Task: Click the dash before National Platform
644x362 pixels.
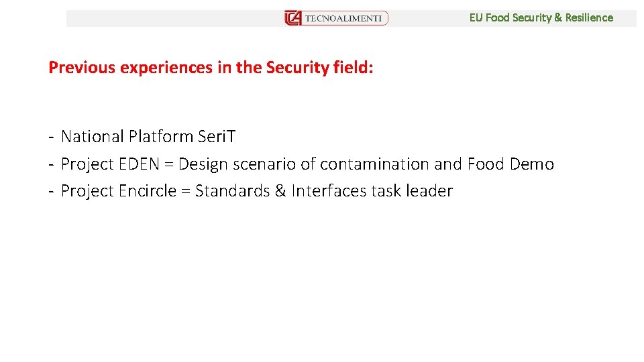Action: point(52,137)
